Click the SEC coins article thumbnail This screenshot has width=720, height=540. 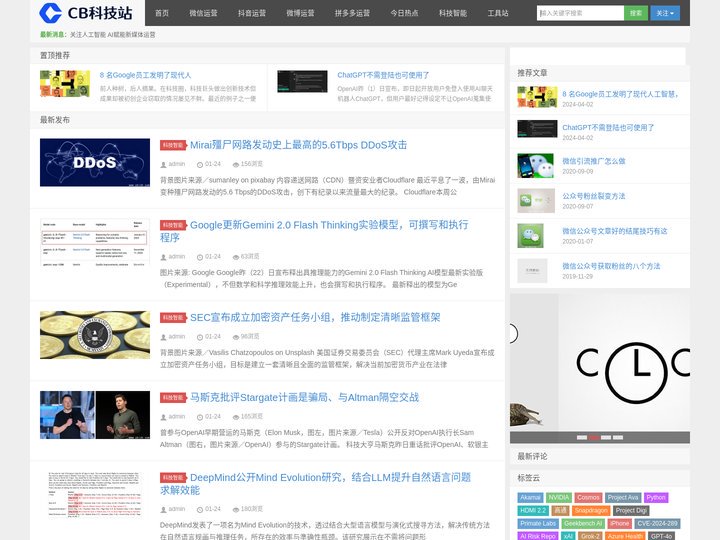coord(95,335)
